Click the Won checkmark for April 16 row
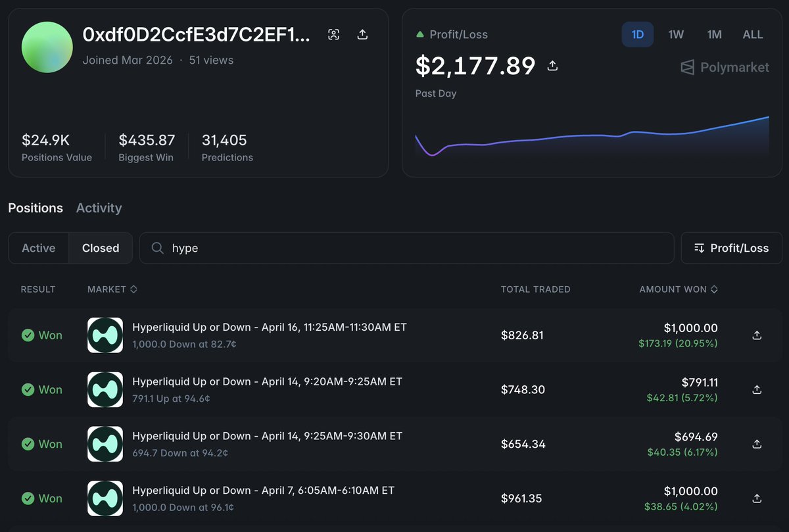 pos(28,335)
